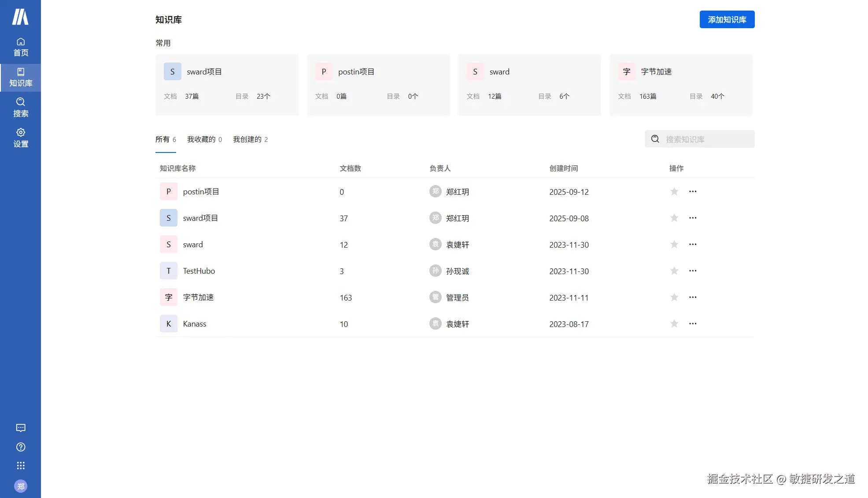Open the ellipsis menu for sward row
The height and width of the screenshot is (498, 868).
[x=692, y=244]
